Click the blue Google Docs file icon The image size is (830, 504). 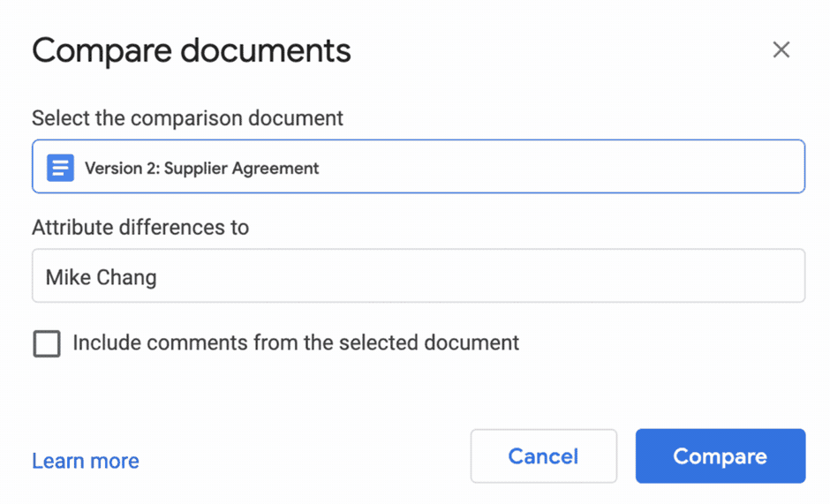(60, 167)
